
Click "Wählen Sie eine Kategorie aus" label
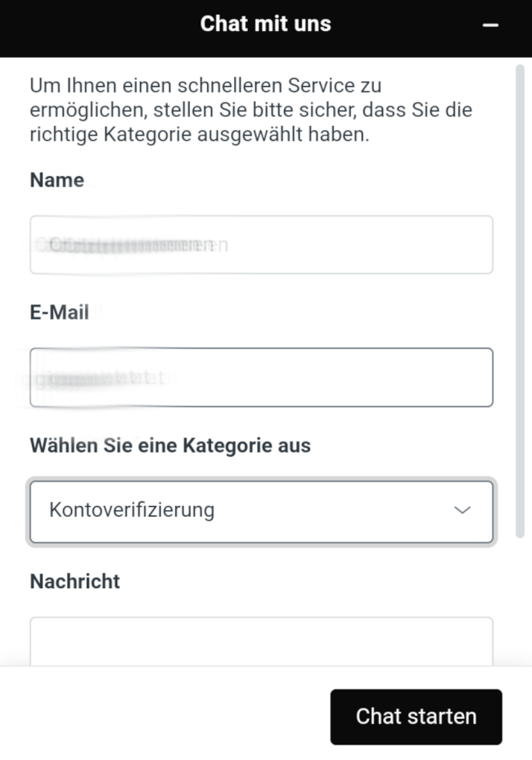(x=170, y=446)
